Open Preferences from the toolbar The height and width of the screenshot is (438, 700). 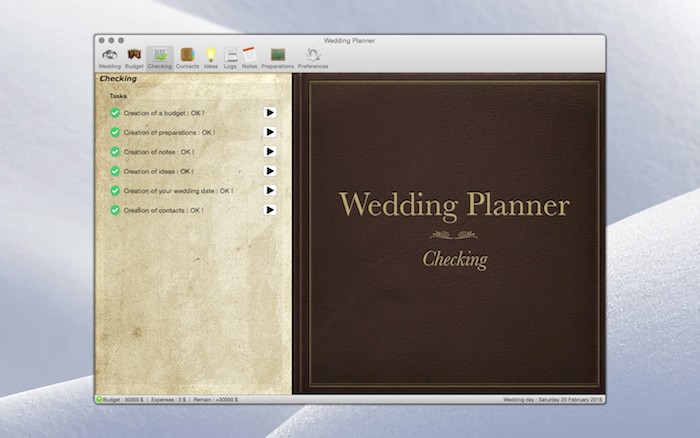[x=313, y=58]
